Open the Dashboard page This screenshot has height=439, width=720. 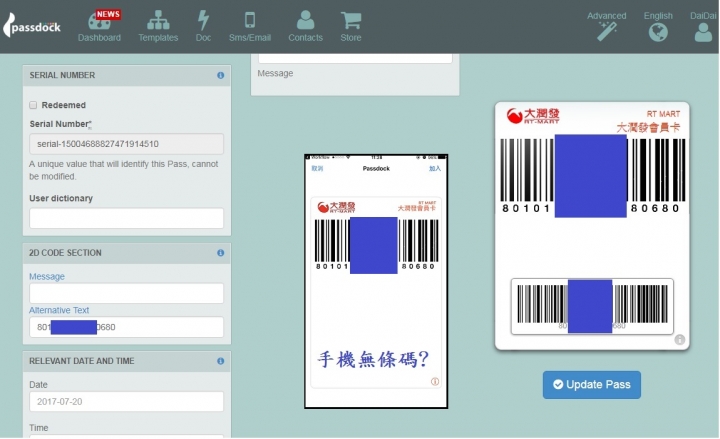click(99, 26)
